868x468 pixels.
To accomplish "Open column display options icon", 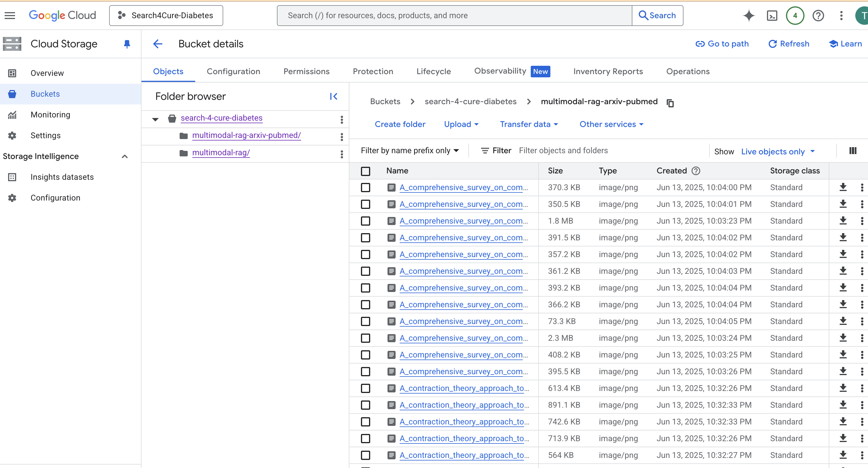I will point(852,151).
